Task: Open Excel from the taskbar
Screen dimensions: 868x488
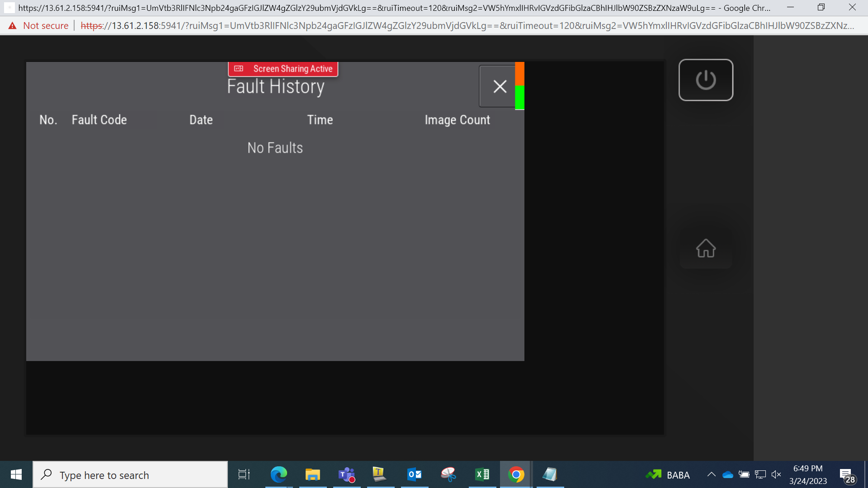Action: [x=482, y=474]
